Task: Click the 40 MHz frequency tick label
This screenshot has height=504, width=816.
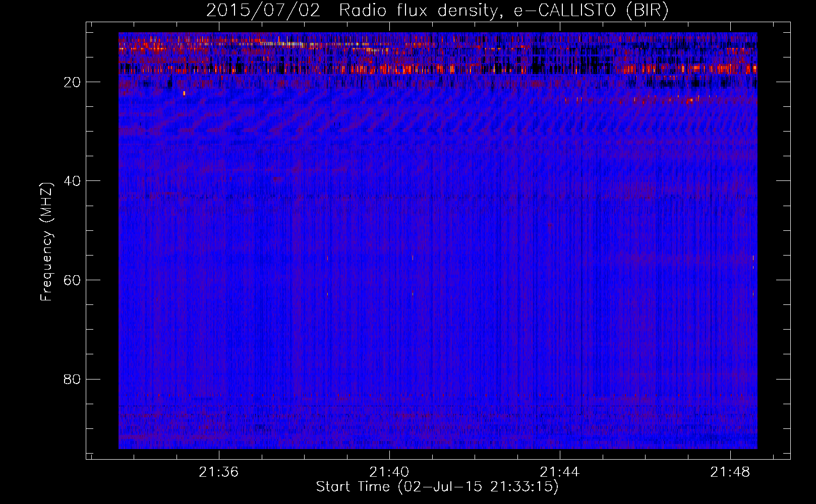Action: coord(73,181)
